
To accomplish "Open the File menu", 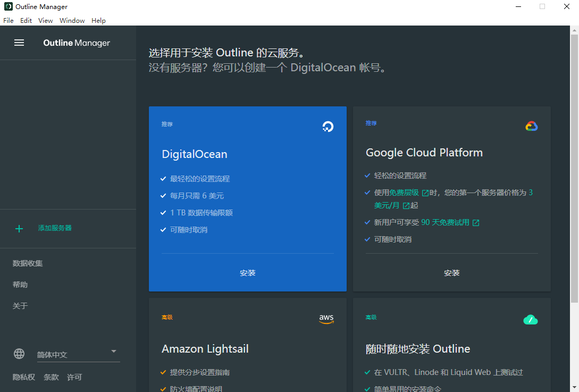I will click(x=9, y=21).
